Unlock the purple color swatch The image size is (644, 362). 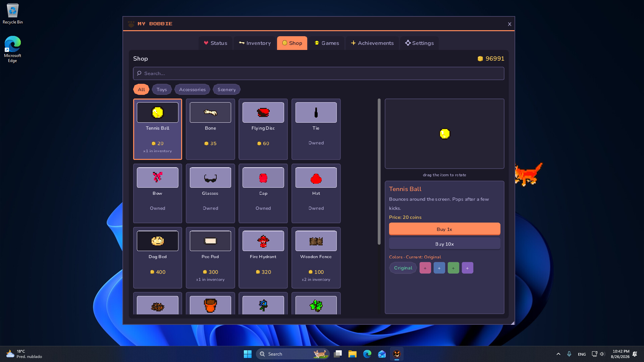[x=467, y=268]
